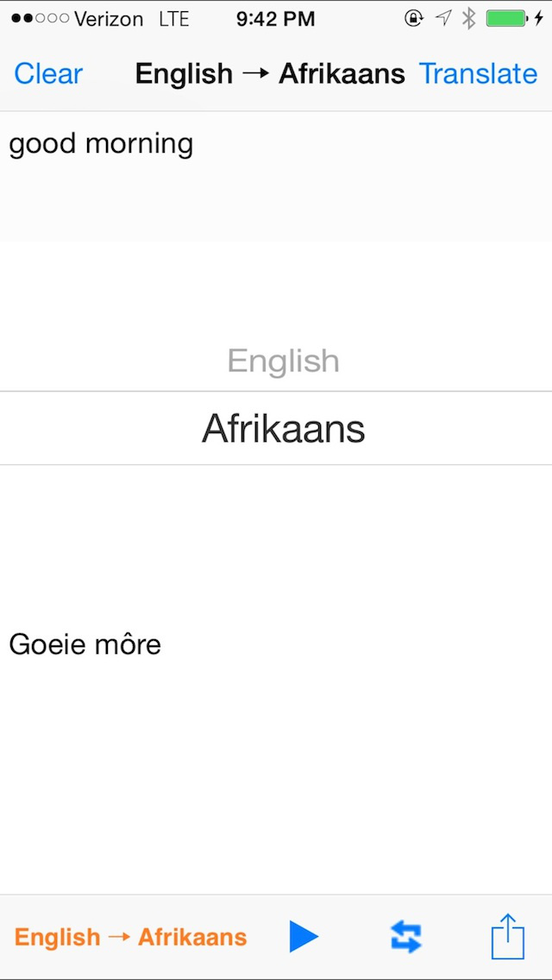
Task: Tap the Bluetooth status icon
Action: point(468,18)
